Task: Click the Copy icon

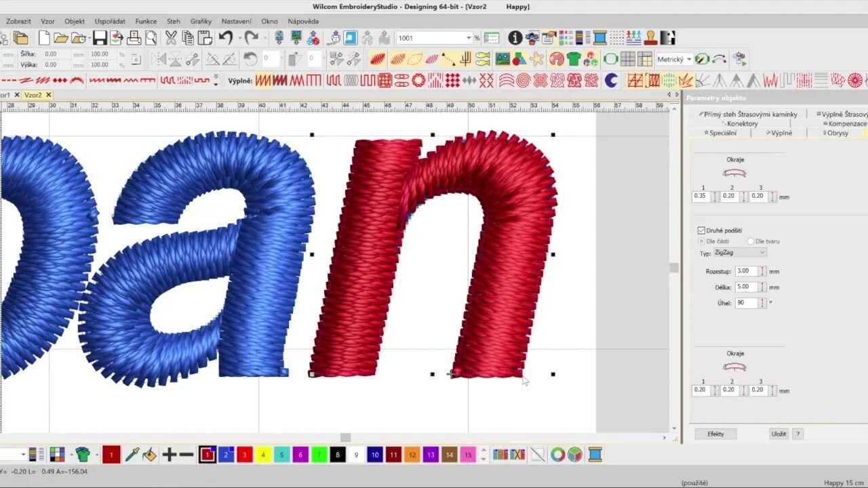Action: click(188, 38)
